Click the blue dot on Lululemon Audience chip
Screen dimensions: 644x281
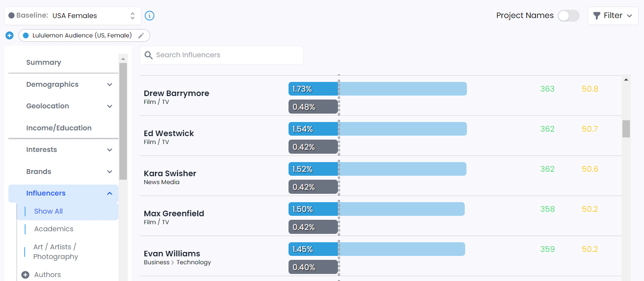click(x=26, y=35)
